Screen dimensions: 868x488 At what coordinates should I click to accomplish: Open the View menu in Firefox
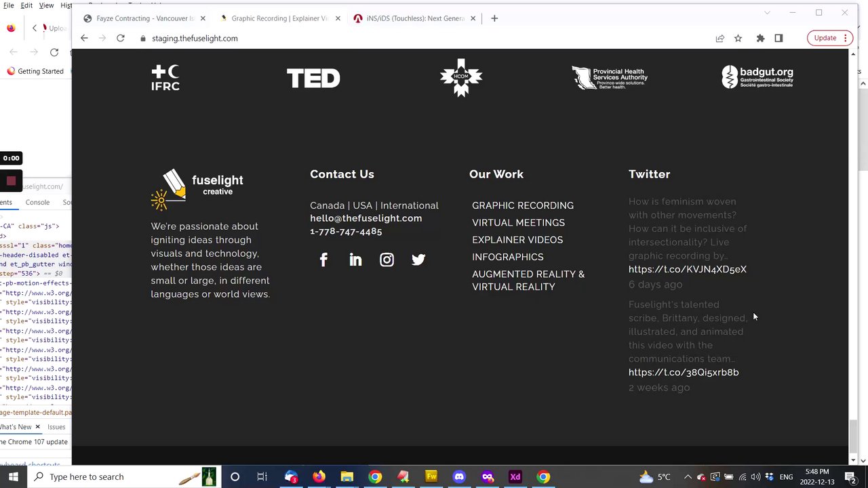pyautogui.click(x=46, y=5)
